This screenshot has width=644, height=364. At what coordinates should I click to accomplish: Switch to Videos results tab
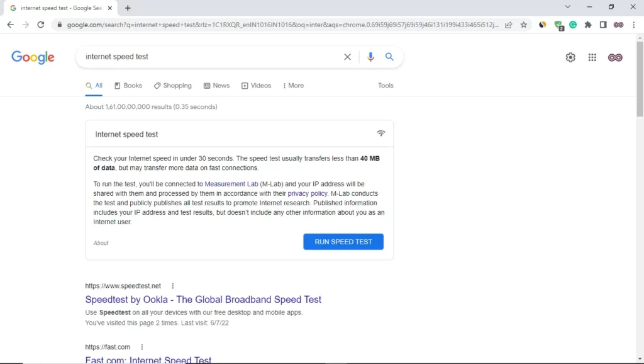point(257,86)
